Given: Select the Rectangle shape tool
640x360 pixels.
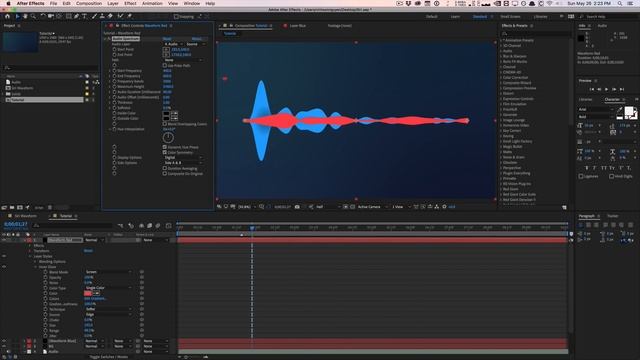Looking at the screenshot, I should pos(68,16).
